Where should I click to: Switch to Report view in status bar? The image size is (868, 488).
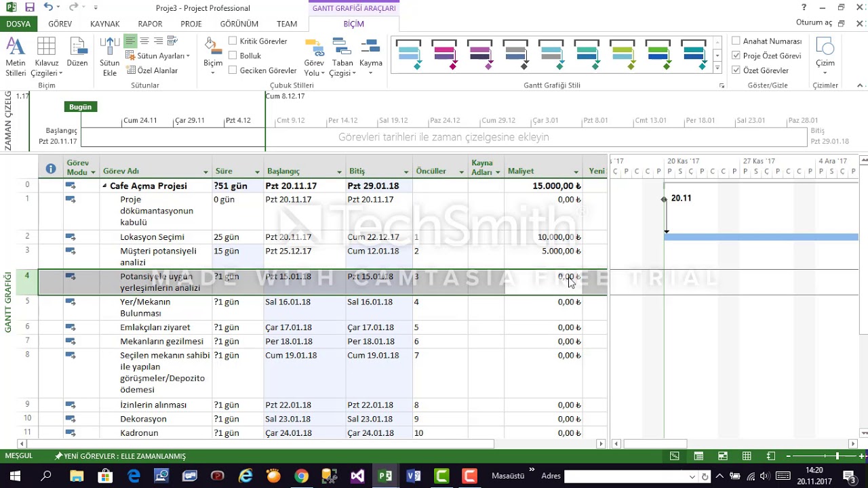point(771,456)
